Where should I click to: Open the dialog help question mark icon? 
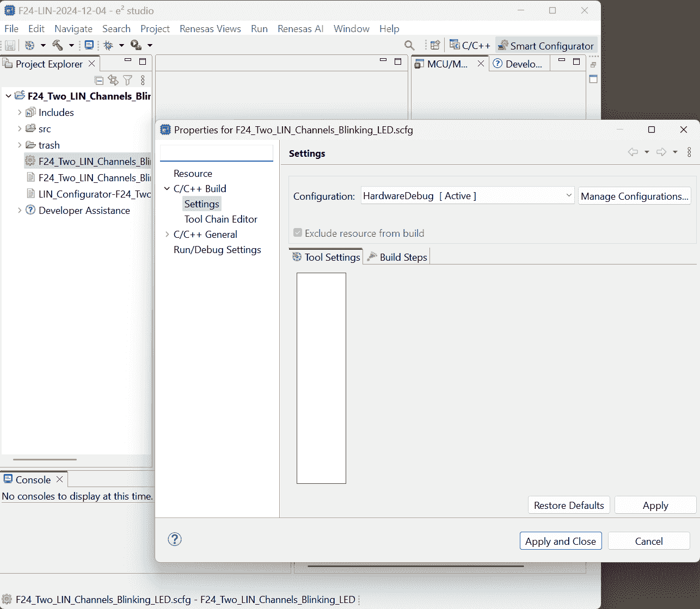click(175, 539)
